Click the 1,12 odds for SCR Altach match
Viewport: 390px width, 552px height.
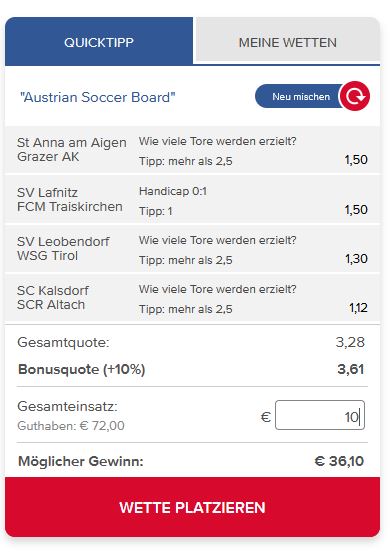click(x=358, y=308)
